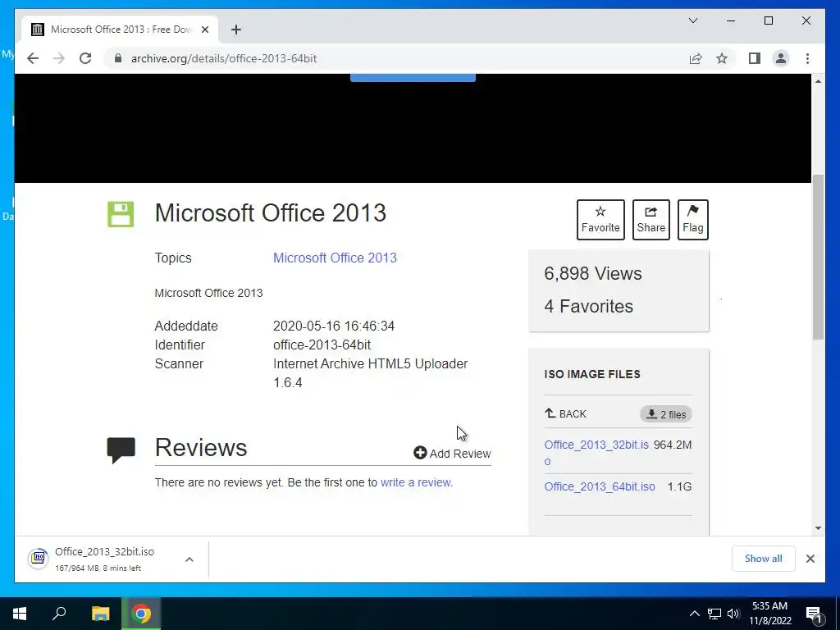Open Chrome three-dot menu
This screenshot has width=840, height=630.
tap(807, 58)
